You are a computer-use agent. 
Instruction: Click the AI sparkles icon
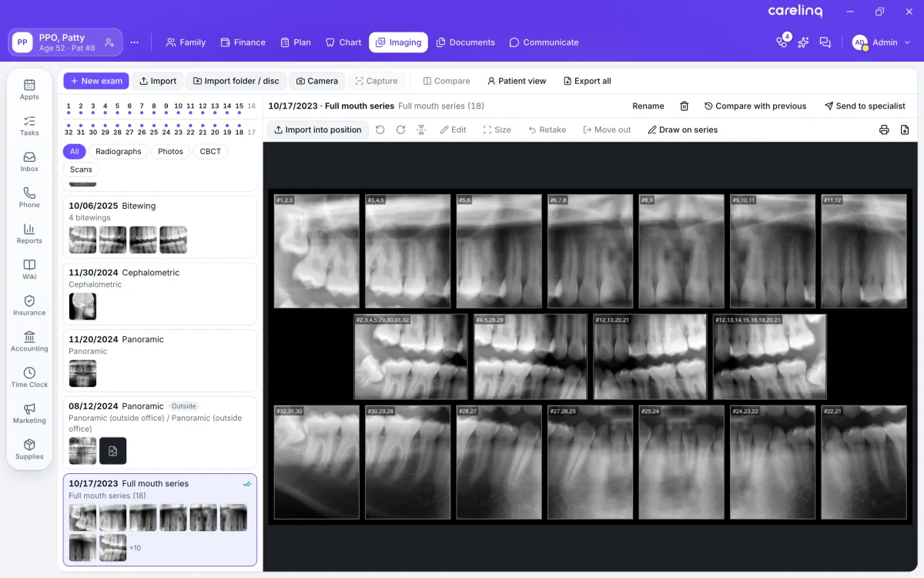coord(803,42)
